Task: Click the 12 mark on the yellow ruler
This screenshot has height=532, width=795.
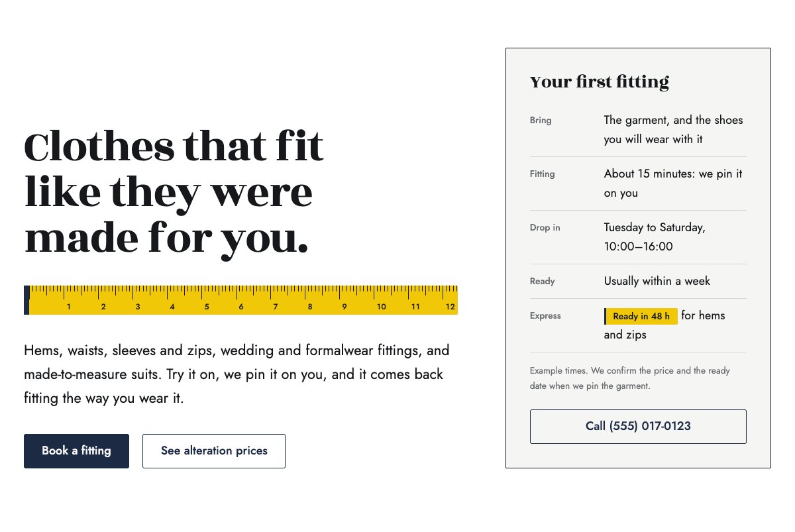Action: click(x=450, y=307)
